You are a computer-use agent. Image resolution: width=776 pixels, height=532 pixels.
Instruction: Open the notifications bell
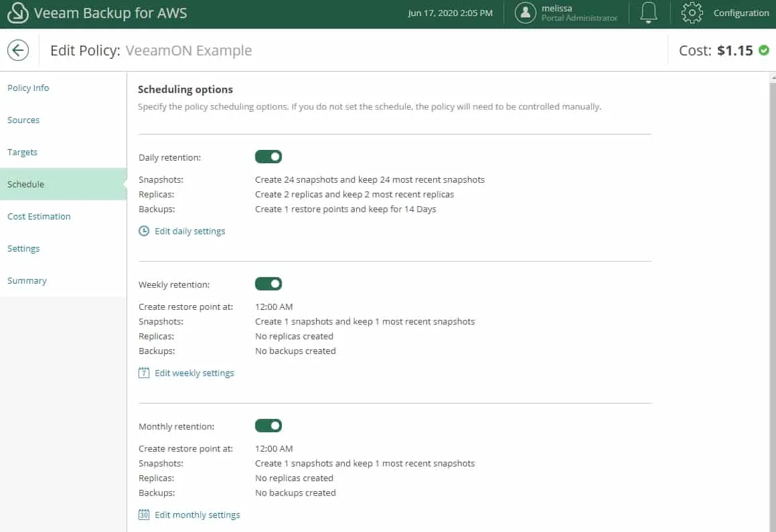[x=648, y=13]
